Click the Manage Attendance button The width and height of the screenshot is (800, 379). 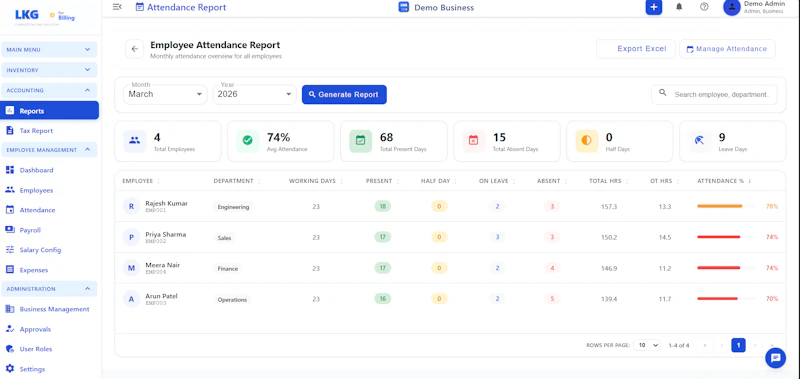727,49
